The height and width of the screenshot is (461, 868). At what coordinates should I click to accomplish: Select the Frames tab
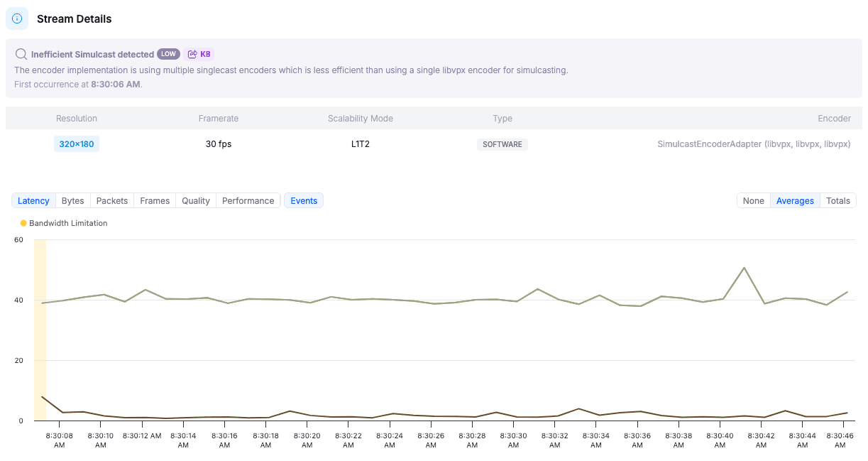click(x=155, y=201)
